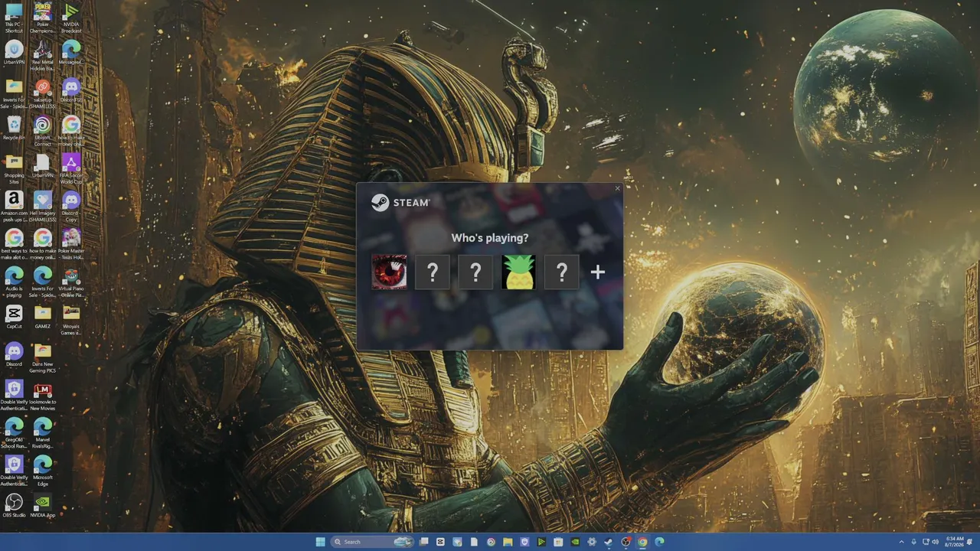The image size is (980, 551).
Task: Open FIFA Soccer World Cup desktop icon
Action: 71,169
